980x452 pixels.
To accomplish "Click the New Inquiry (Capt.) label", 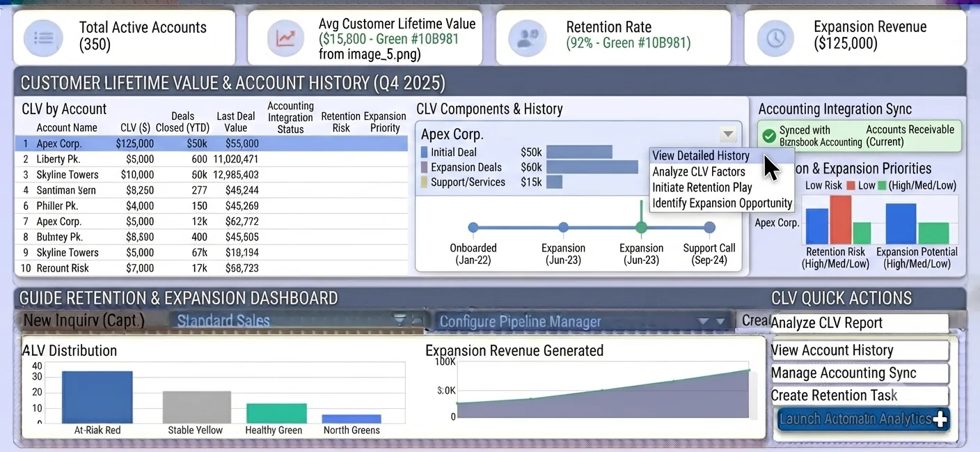I will [x=84, y=320].
